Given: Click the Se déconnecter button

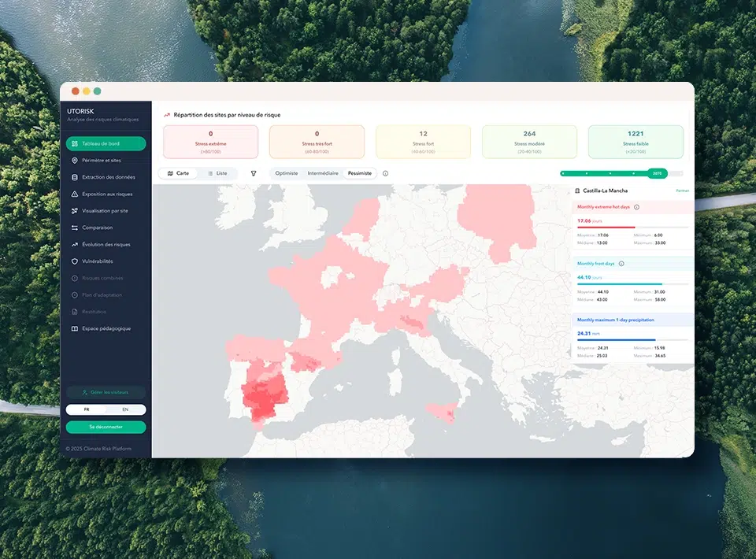Looking at the screenshot, I should tap(106, 428).
